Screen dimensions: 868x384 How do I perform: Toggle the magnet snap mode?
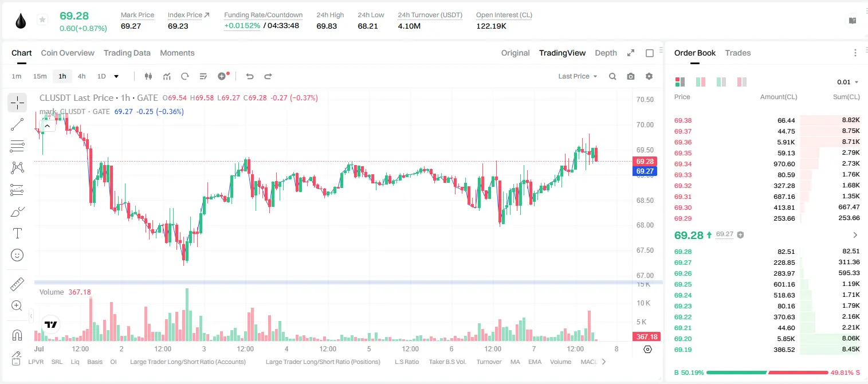click(x=17, y=335)
